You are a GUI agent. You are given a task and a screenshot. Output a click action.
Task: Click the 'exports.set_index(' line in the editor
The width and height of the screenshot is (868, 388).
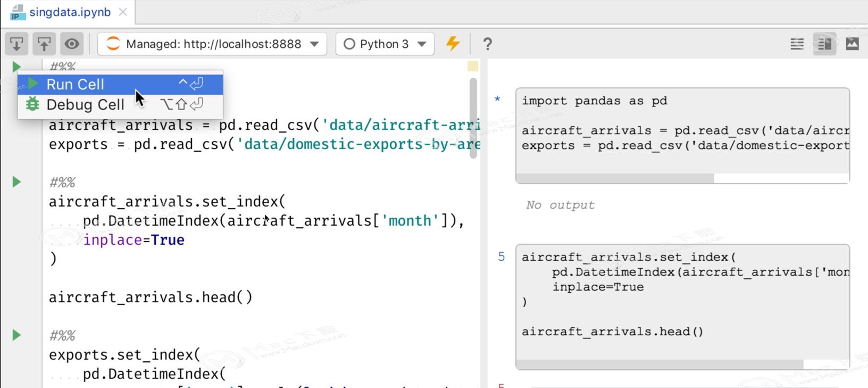point(124,354)
